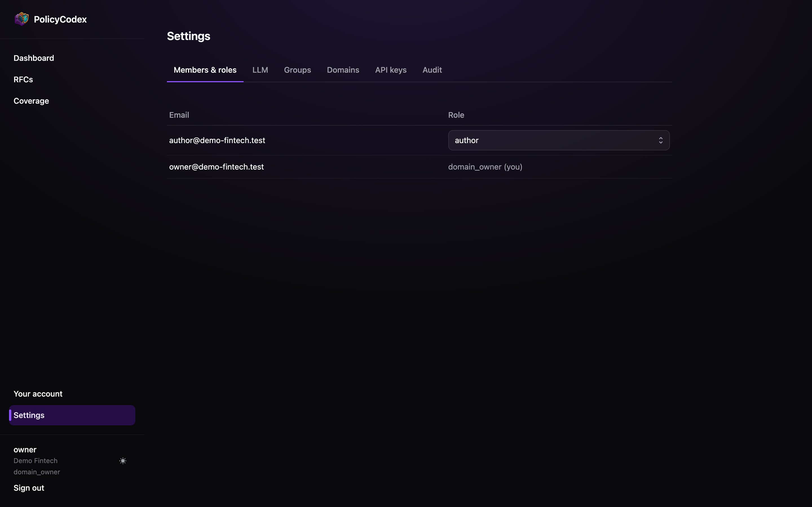Open the Domains tab
Image resolution: width=812 pixels, height=507 pixels.
[343, 70]
